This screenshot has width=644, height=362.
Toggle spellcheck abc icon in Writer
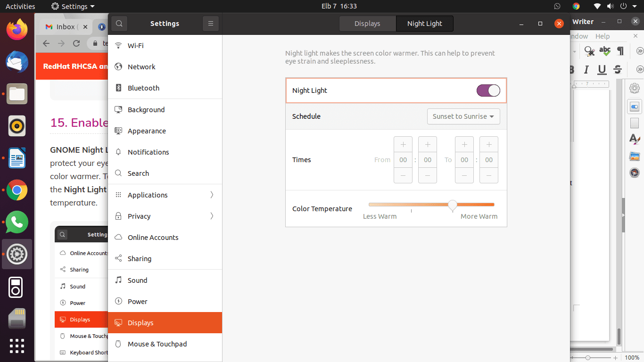[604, 51]
